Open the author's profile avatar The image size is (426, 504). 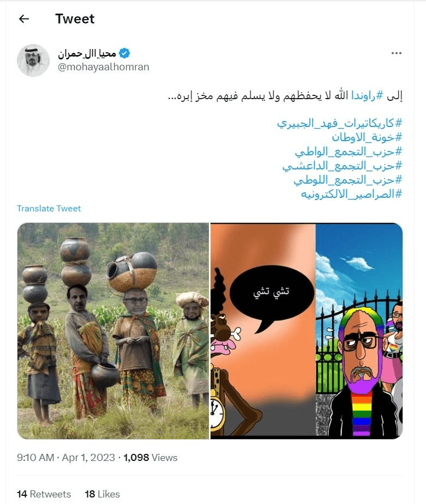click(33, 60)
